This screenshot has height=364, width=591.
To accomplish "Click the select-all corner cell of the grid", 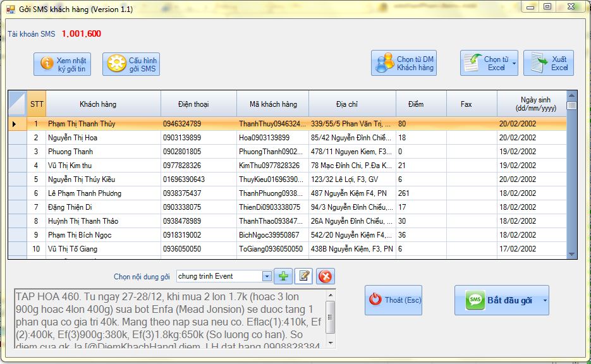I will tap(17, 104).
